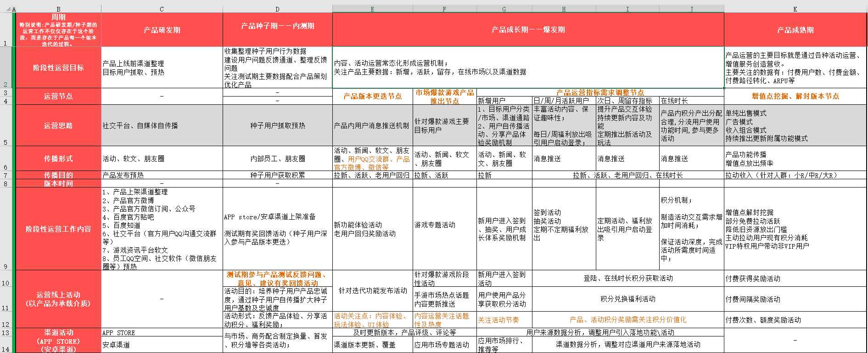This screenshot has height=353, width=868.
Task: Select the cell starting 渠道数据分析
Action: pos(627,344)
